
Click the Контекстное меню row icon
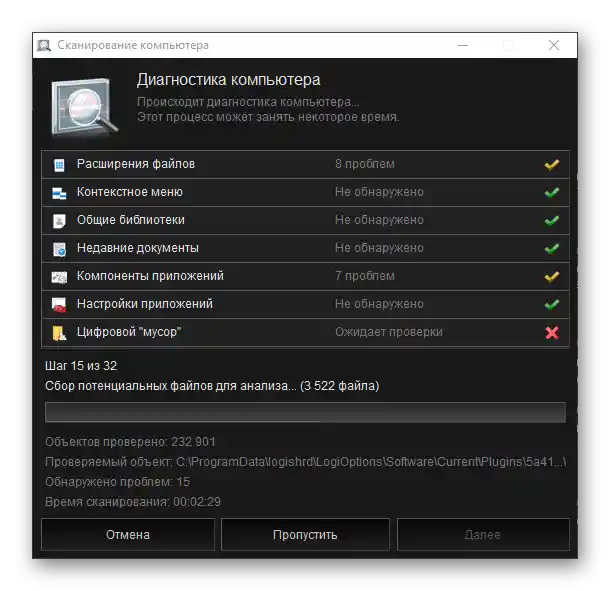[59, 193]
